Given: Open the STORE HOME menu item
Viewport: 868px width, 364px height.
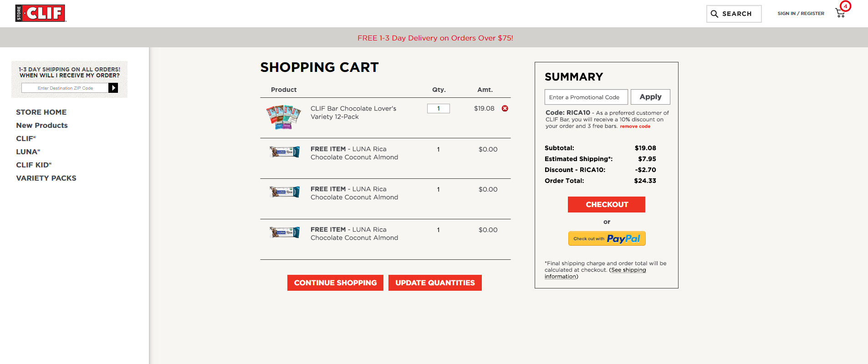Looking at the screenshot, I should click(41, 112).
